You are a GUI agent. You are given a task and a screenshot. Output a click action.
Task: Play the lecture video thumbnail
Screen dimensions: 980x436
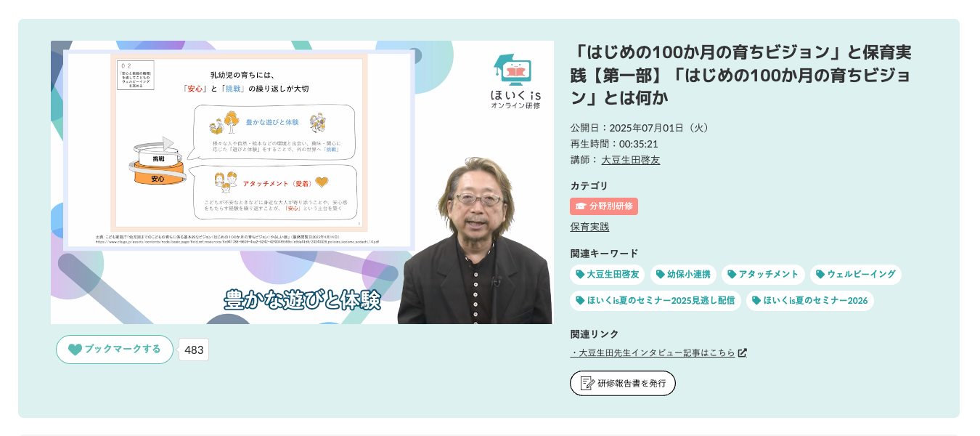[302, 182]
